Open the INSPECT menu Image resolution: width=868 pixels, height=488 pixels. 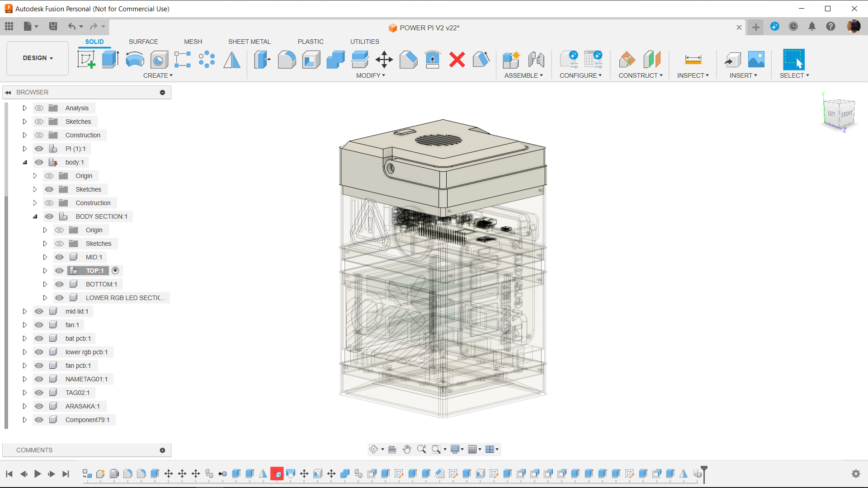pyautogui.click(x=693, y=75)
